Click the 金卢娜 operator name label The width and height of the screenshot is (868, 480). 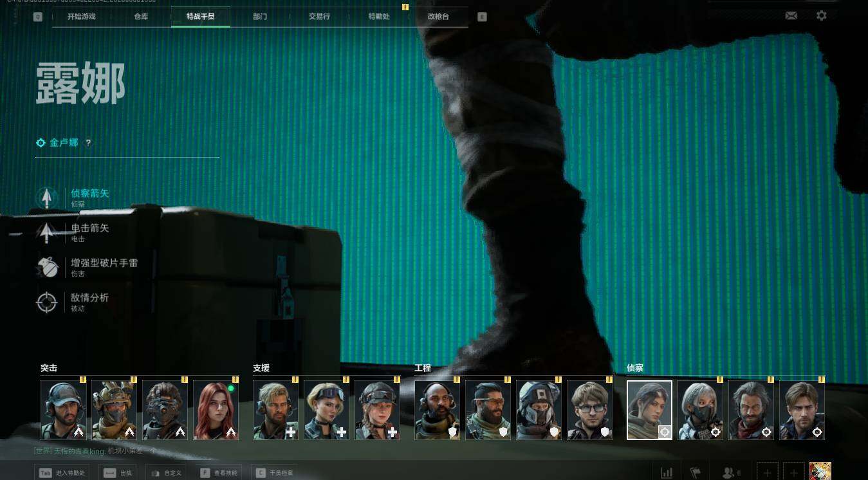point(64,143)
